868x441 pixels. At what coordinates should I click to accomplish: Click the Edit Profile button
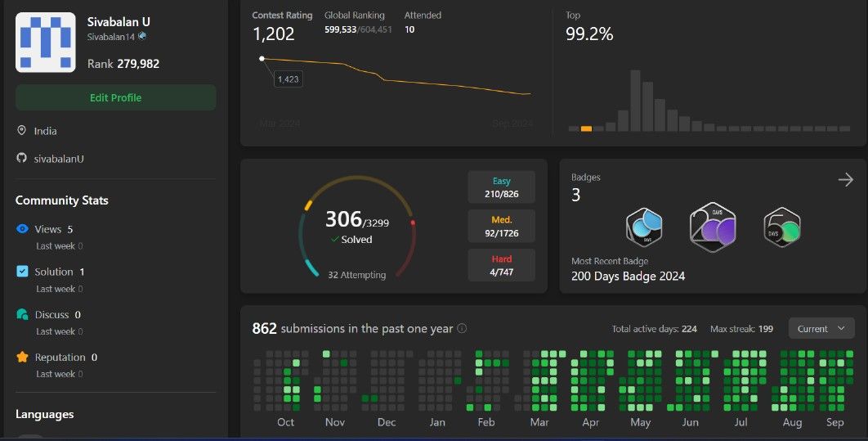click(116, 97)
